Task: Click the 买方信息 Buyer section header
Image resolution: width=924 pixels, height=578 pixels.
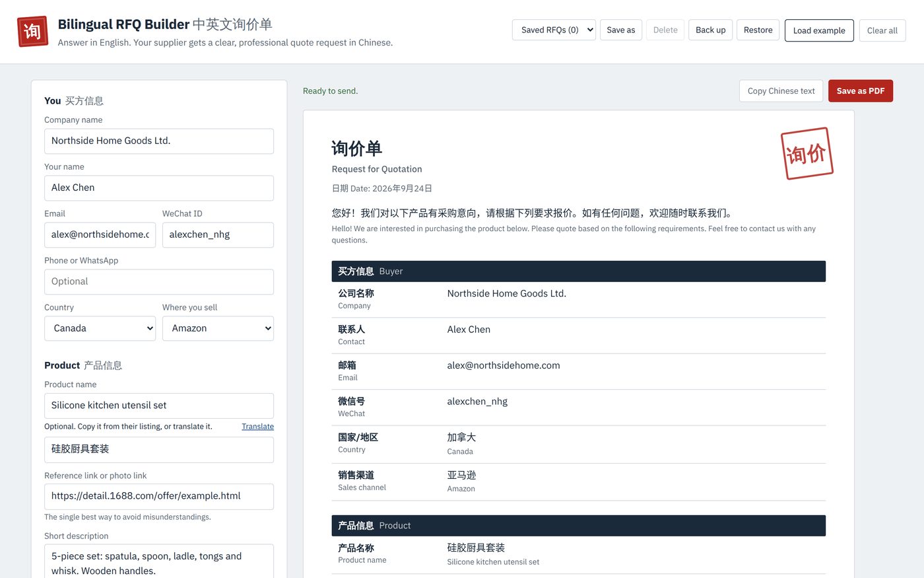Action: [578, 271]
